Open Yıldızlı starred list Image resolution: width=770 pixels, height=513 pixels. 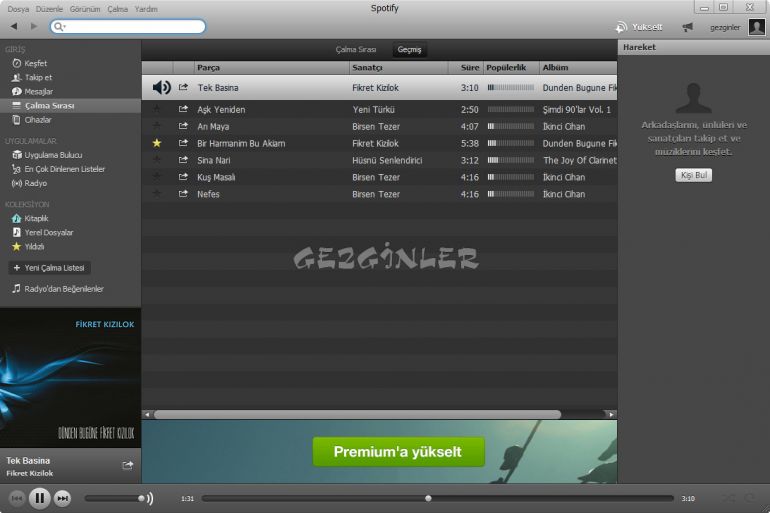28,246
